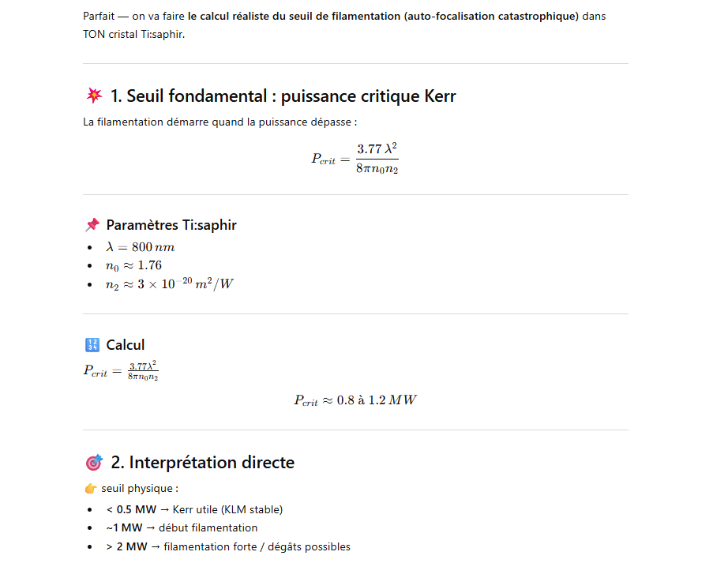
Task: Click the λ = 800 nm bullet
Action: click(x=141, y=247)
